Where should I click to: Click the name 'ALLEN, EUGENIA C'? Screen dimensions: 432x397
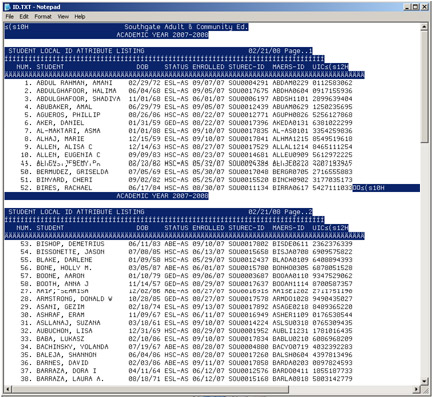[x=68, y=155]
